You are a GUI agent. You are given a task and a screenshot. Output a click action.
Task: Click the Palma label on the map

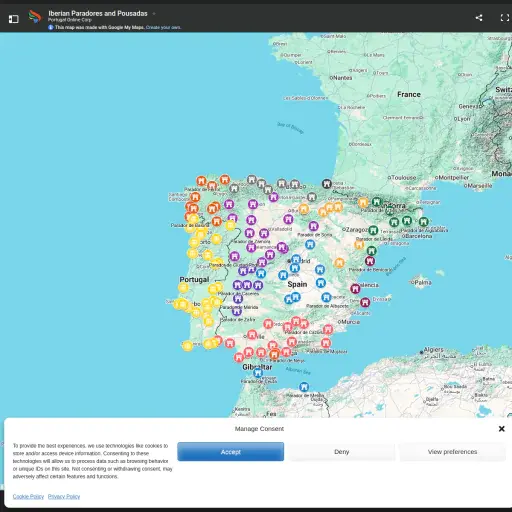click(423, 283)
